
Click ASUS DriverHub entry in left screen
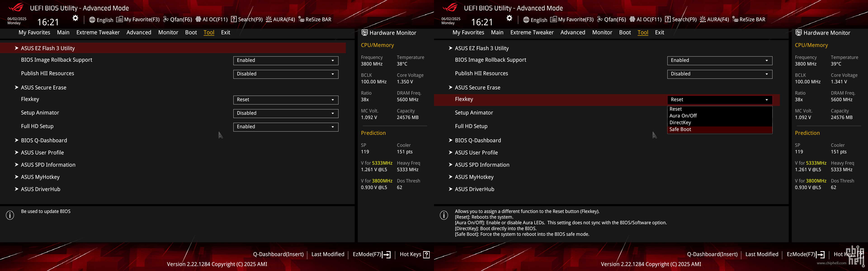(40, 189)
